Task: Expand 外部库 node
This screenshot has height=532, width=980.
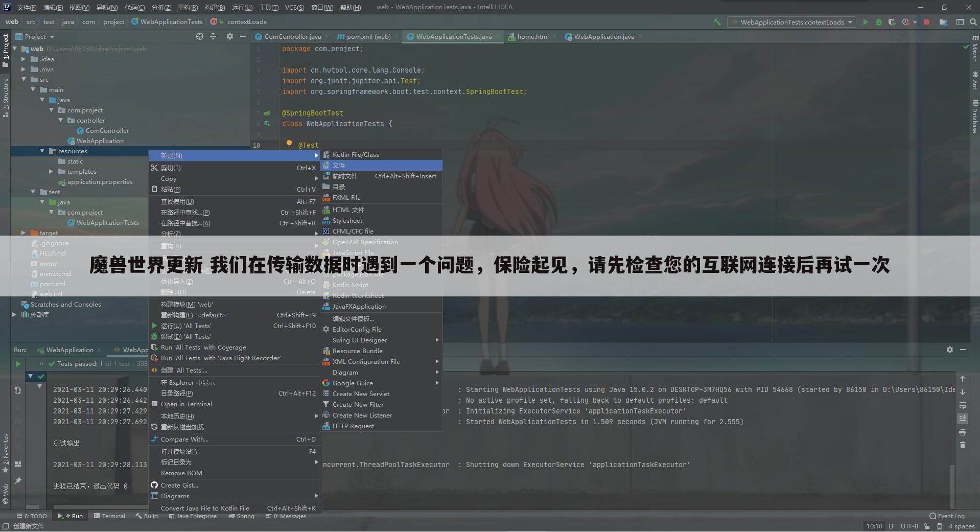Action: [x=14, y=315]
